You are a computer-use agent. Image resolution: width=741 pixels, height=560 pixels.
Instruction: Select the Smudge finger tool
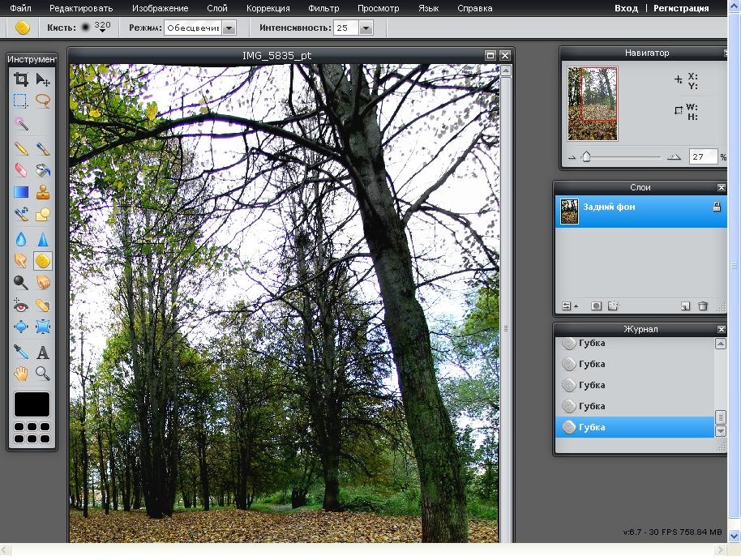21,260
